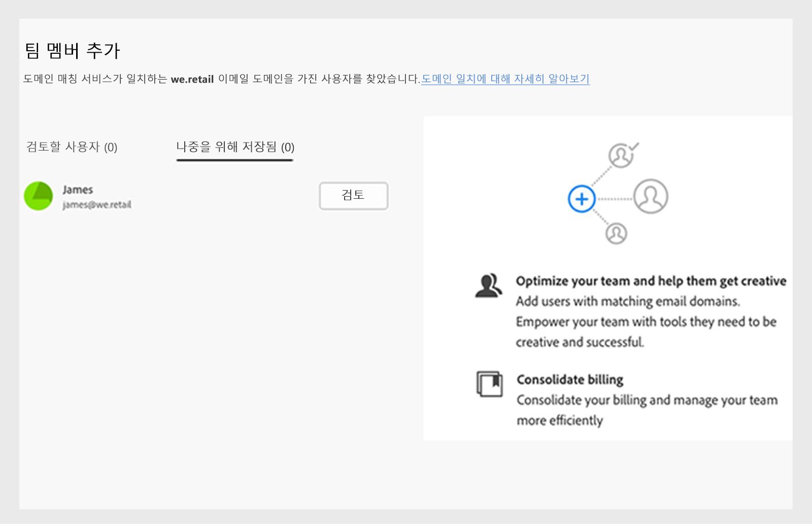812x524 pixels.
Task: Click the 검토 button for James
Action: pyautogui.click(x=354, y=196)
